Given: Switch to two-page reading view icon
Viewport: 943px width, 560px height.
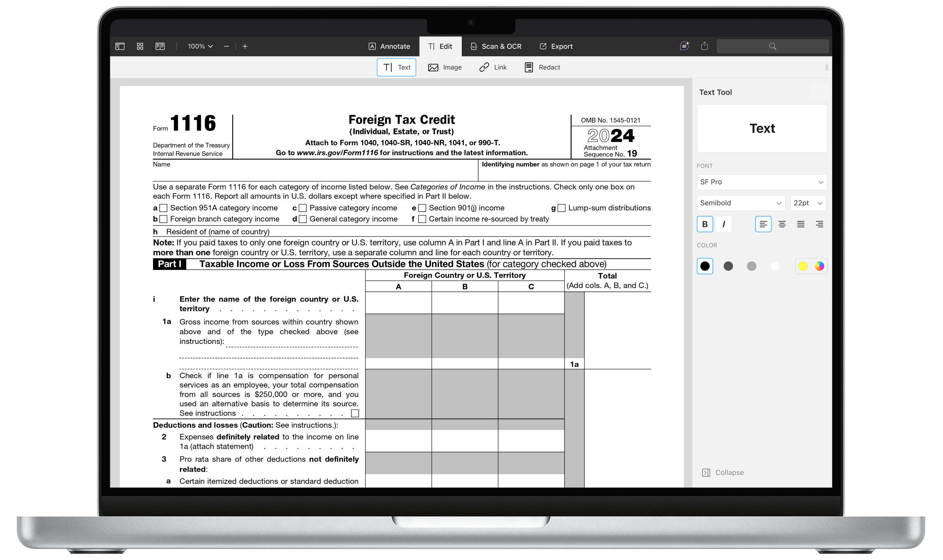Looking at the screenshot, I should point(160,46).
